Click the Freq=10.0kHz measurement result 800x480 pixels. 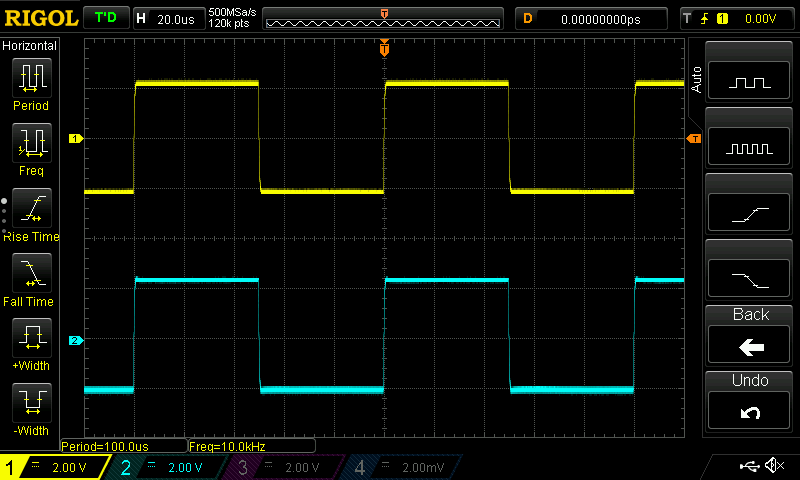[252, 446]
